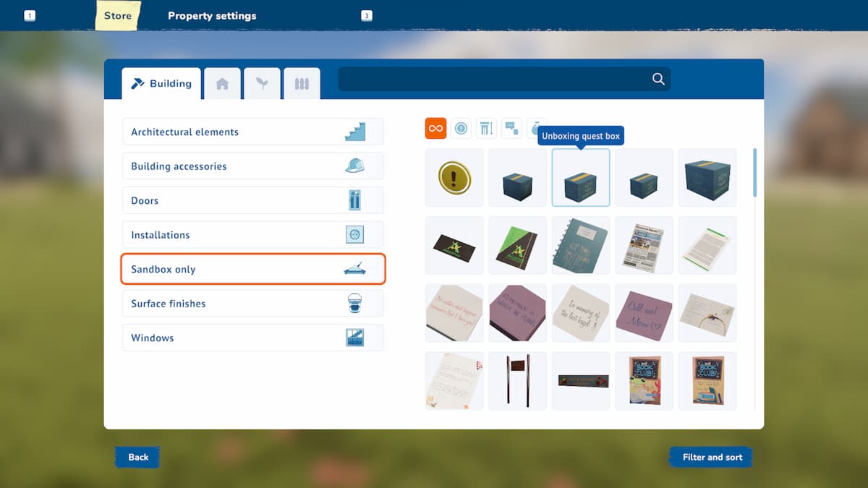Click the search magnifier icon
Viewport: 868px width, 488px height.
coord(658,80)
